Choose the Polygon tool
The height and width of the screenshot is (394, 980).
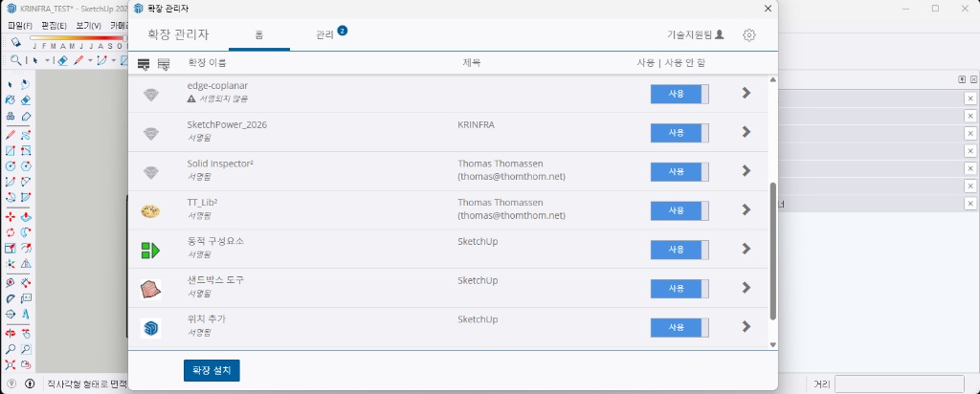tap(26, 166)
